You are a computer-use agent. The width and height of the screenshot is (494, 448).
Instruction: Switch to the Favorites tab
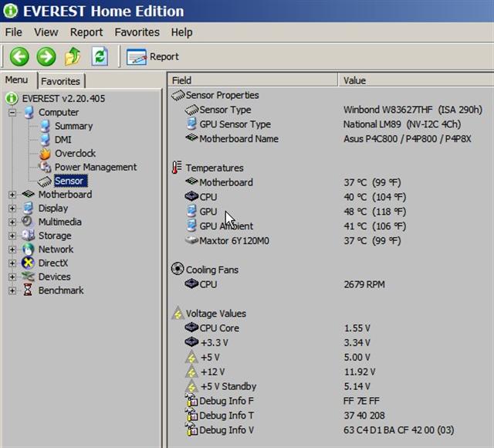click(x=60, y=81)
